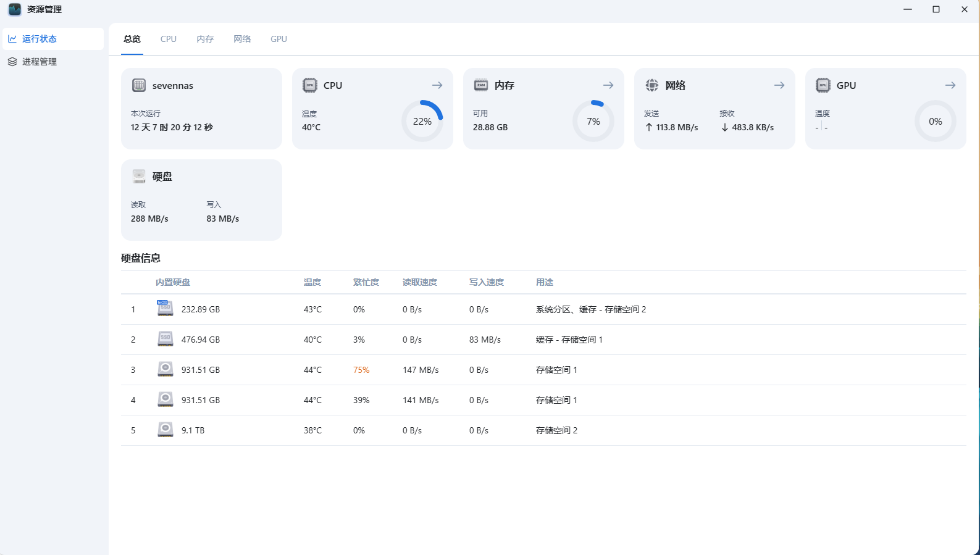The image size is (980, 555).
Task: Switch to the 总览 tab
Action: pos(132,39)
